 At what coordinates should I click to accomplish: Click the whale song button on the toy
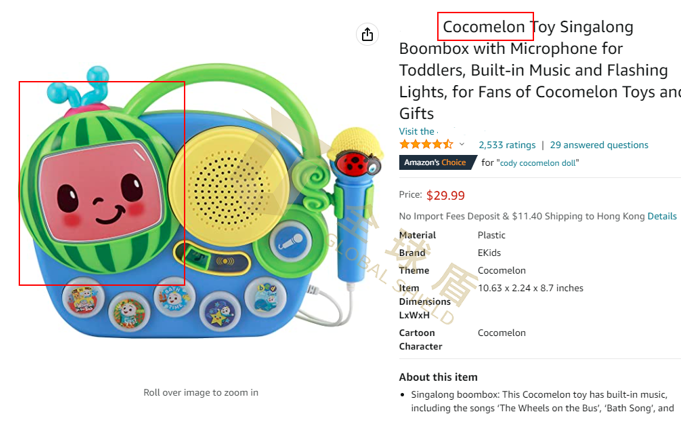click(x=265, y=298)
